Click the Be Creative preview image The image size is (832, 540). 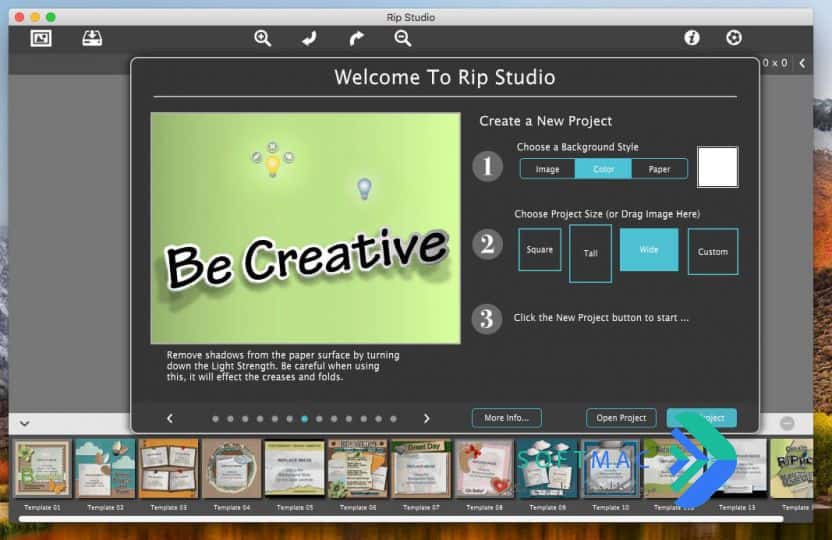[306, 228]
